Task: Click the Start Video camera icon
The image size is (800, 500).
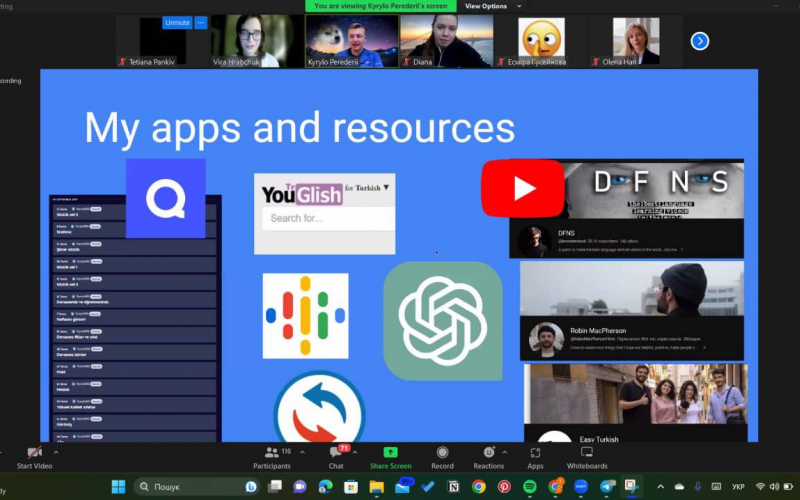Action: [x=34, y=452]
